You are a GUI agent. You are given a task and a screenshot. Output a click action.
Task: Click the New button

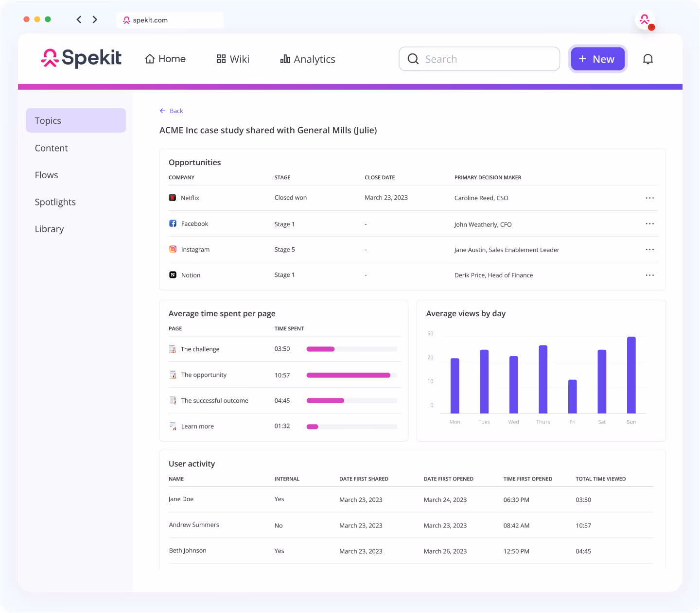coord(597,59)
